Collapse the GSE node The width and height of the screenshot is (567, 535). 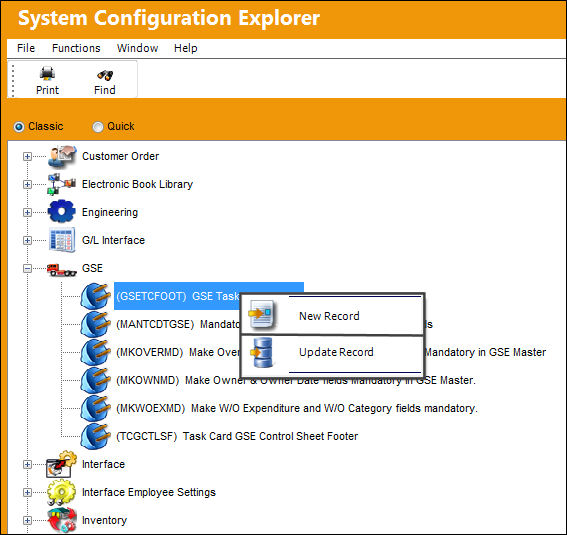[27, 269]
